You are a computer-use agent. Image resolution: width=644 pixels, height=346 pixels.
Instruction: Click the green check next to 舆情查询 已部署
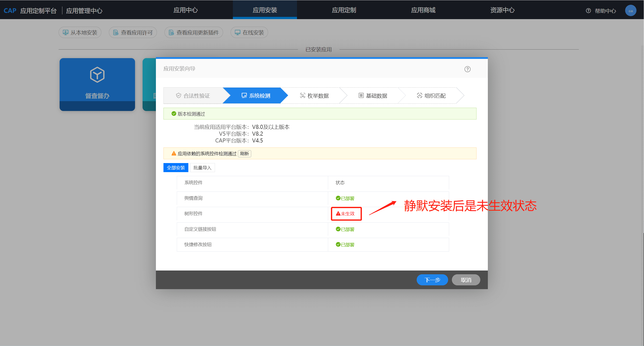pyautogui.click(x=338, y=198)
